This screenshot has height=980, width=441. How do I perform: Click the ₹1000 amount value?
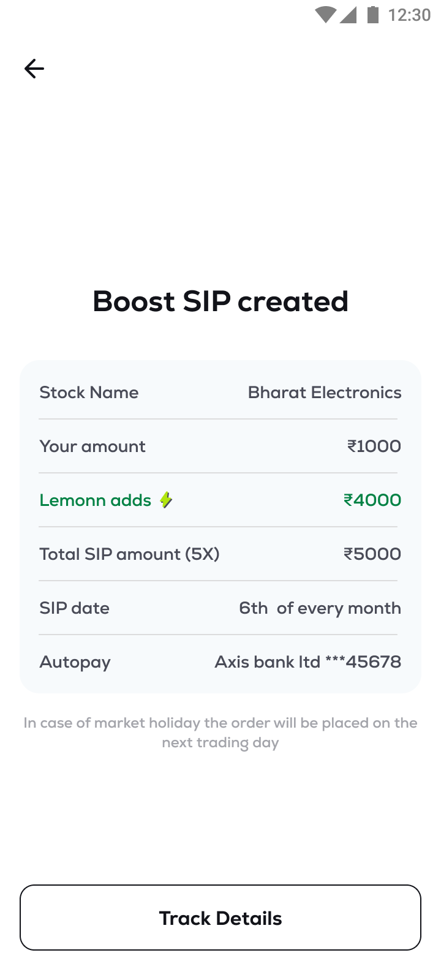(x=374, y=447)
